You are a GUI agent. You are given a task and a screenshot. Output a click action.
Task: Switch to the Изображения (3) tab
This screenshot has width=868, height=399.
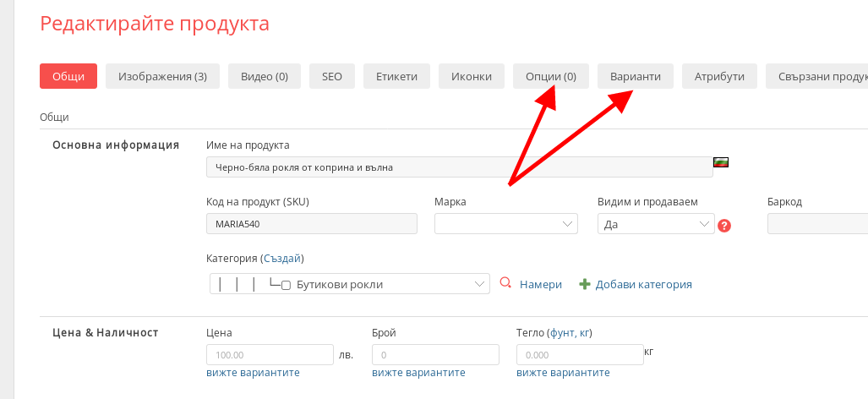[x=162, y=76]
